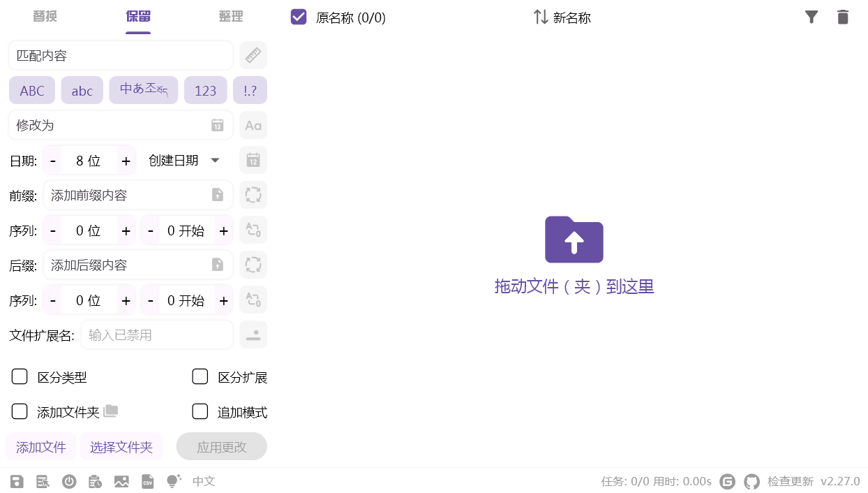This screenshot has width=868, height=493.
Task: Enable the 区分类型 checkbox
Action: (x=20, y=377)
